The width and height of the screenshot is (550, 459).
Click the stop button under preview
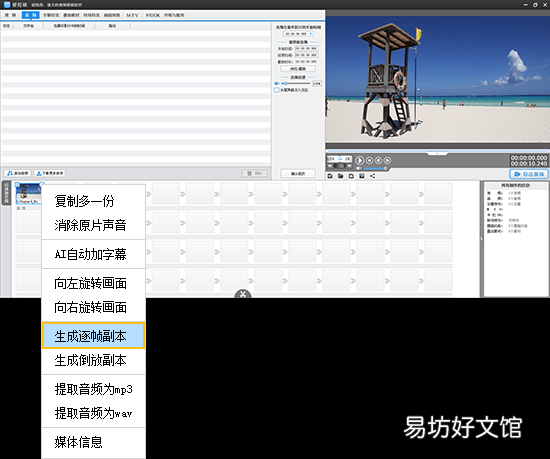click(369, 160)
